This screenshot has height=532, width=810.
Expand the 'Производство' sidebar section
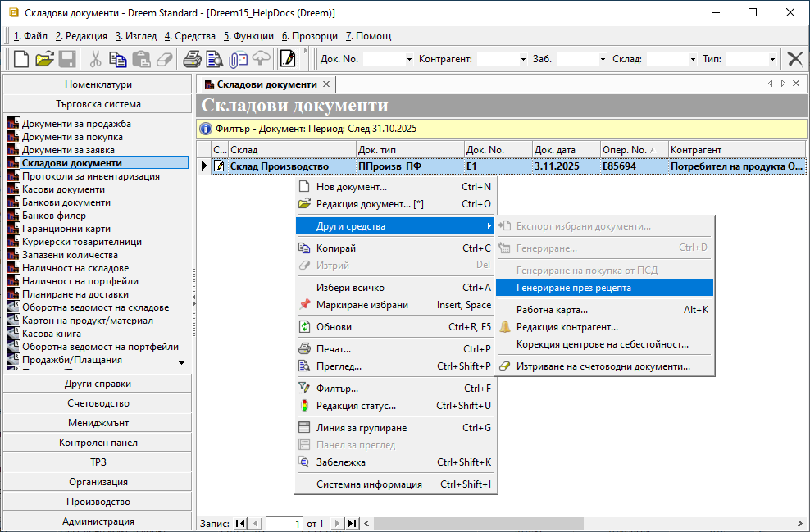point(98,502)
